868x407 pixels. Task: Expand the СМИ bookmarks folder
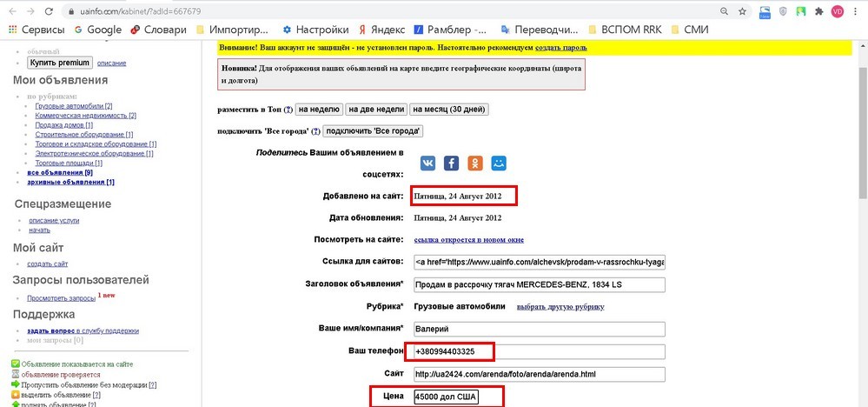690,30
